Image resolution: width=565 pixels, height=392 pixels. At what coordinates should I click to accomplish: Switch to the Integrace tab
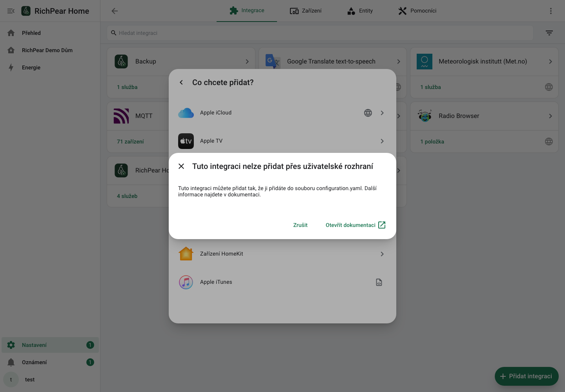247,11
